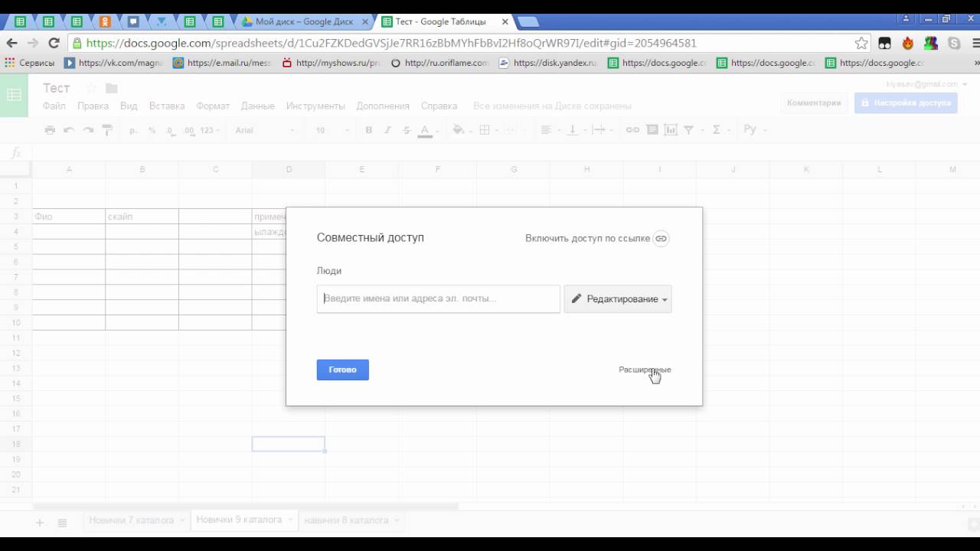Click the Insert comment icon in toolbar

(652, 130)
